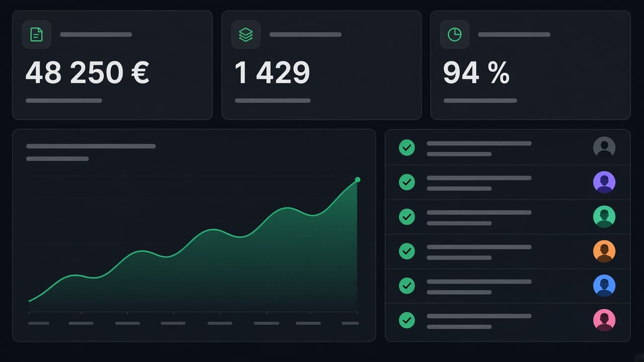This screenshot has height=362, width=644.
Task: Uncheck the check mark in the blue avatar row
Action: [407, 286]
